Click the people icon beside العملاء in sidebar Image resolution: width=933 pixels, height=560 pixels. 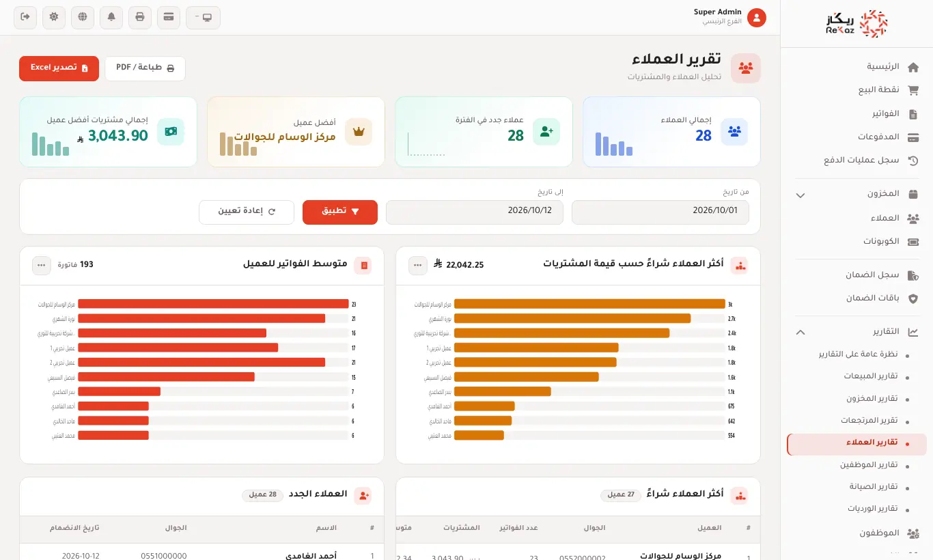coord(913,219)
